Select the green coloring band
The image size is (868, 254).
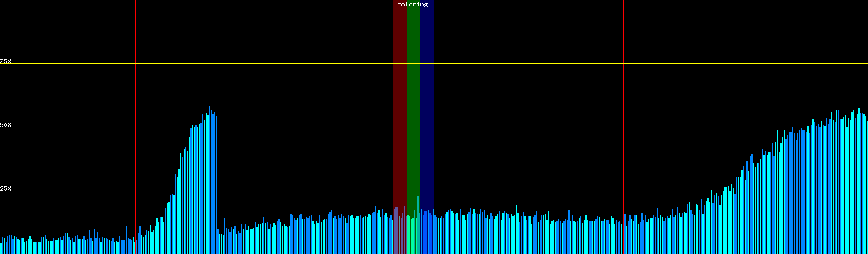coord(413,106)
